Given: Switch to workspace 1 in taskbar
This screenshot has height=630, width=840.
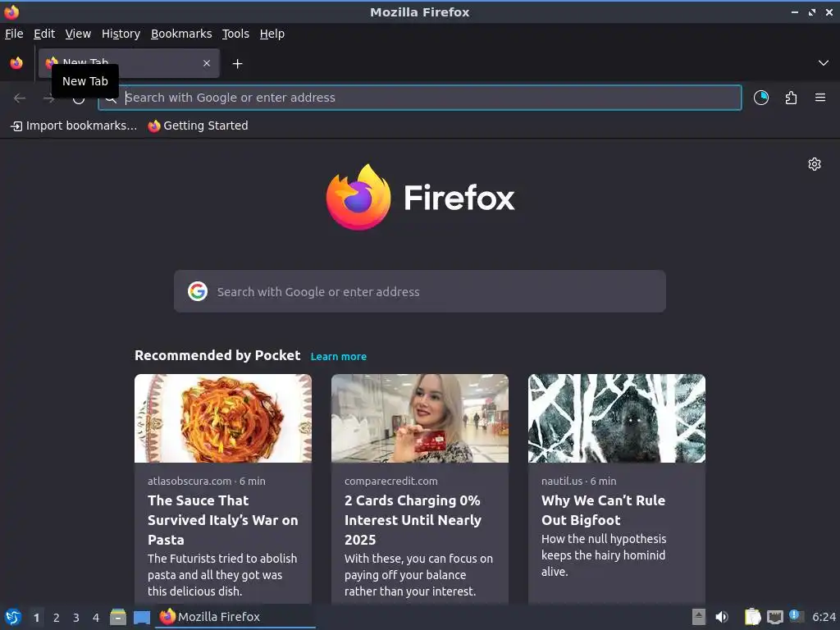Looking at the screenshot, I should pos(36,618).
